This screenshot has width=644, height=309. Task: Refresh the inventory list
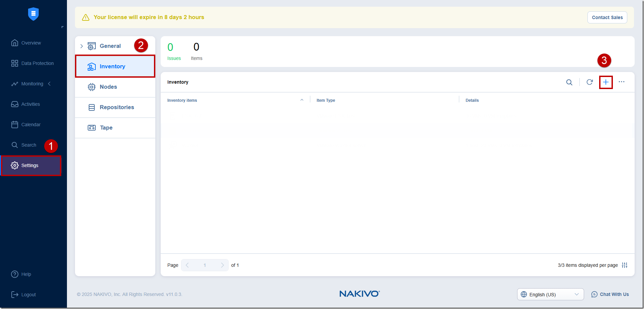click(x=589, y=82)
